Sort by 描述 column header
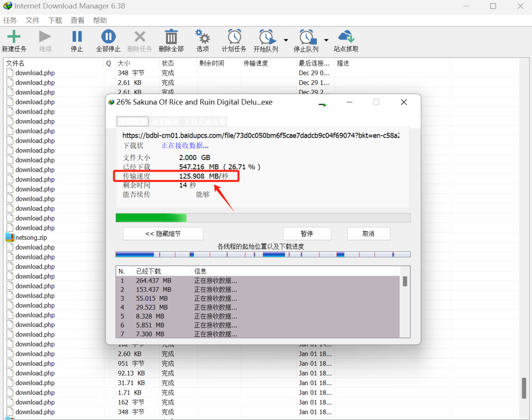532x420 pixels. 392,63
